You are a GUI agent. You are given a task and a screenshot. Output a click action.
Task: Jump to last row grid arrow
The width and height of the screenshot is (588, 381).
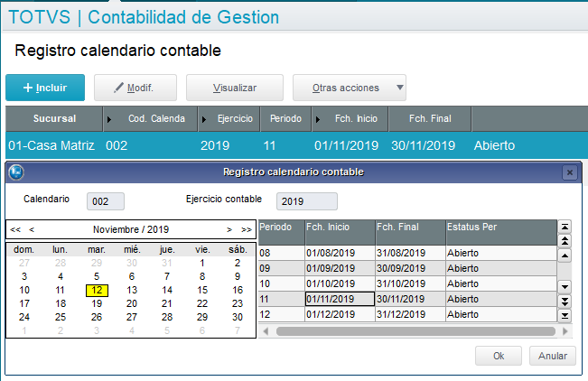point(565,316)
